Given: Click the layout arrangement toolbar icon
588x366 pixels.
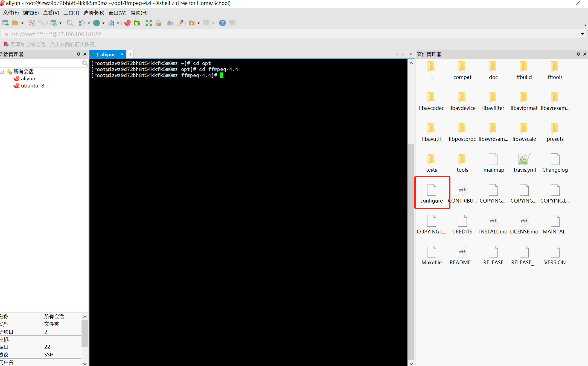Looking at the screenshot, I should click(206, 23).
